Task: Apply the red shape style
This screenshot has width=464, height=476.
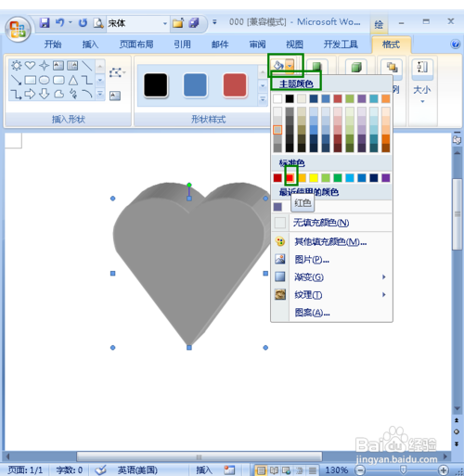Action: coord(235,85)
